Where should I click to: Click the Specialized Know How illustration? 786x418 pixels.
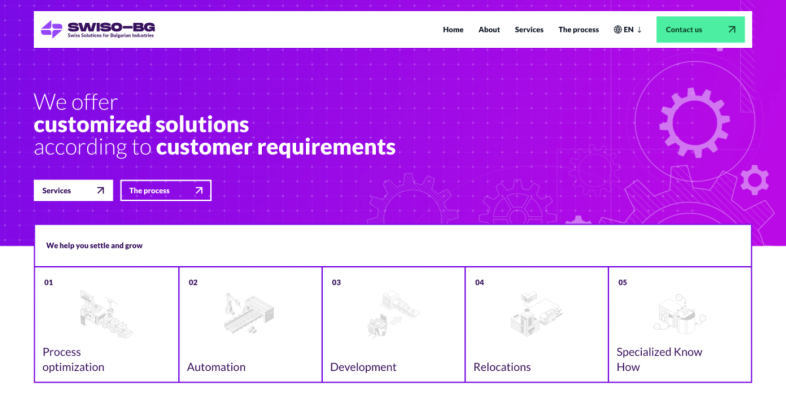click(x=680, y=314)
